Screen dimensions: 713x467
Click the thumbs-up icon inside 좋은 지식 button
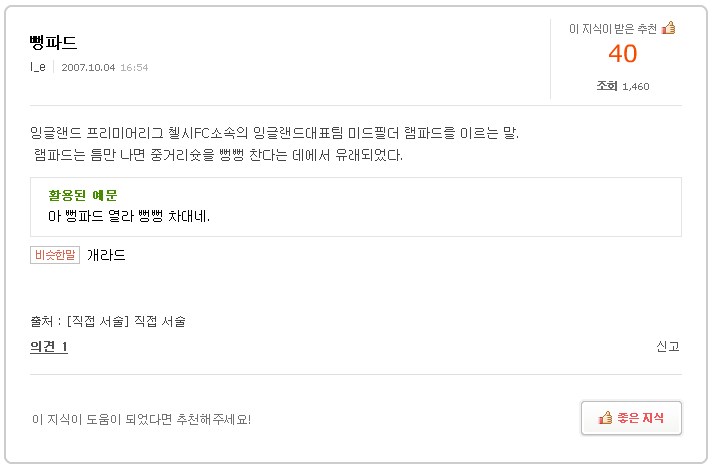point(605,418)
